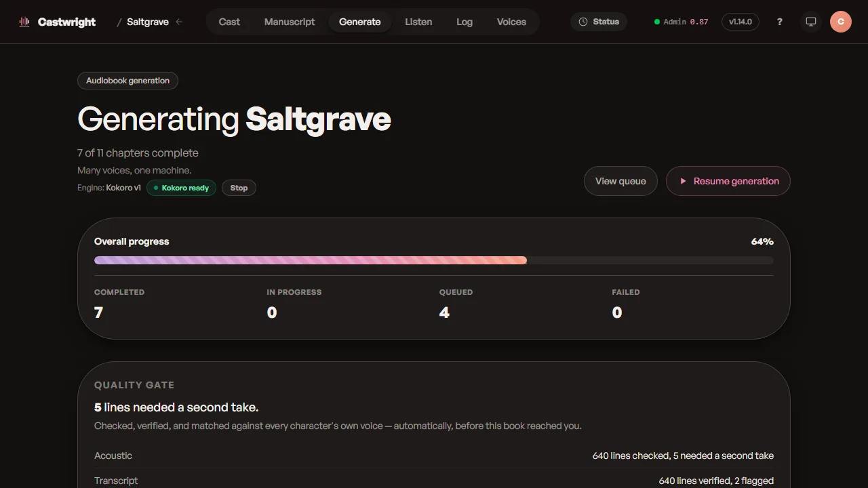This screenshot has width=868, height=488.
Task: Switch to the Voices tab
Action: (x=511, y=22)
